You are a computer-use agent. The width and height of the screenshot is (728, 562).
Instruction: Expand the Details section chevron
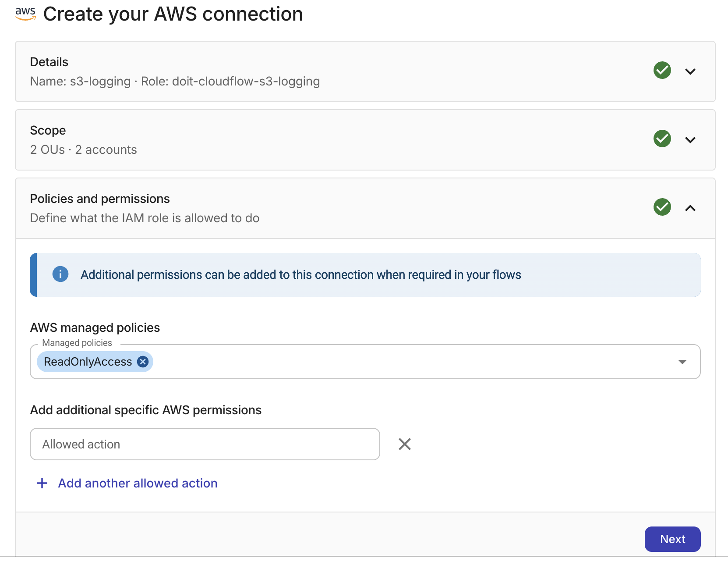click(690, 71)
